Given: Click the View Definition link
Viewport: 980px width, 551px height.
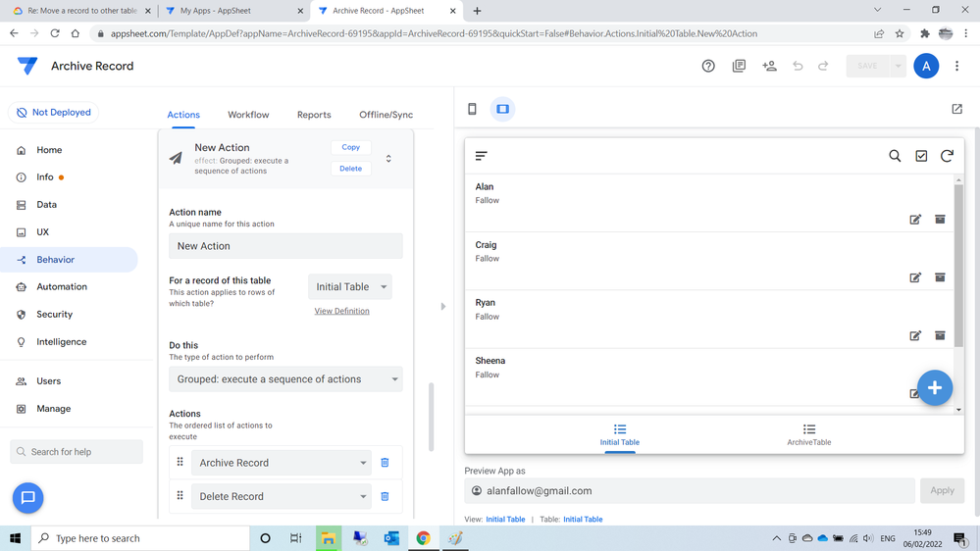Looking at the screenshot, I should [x=342, y=311].
